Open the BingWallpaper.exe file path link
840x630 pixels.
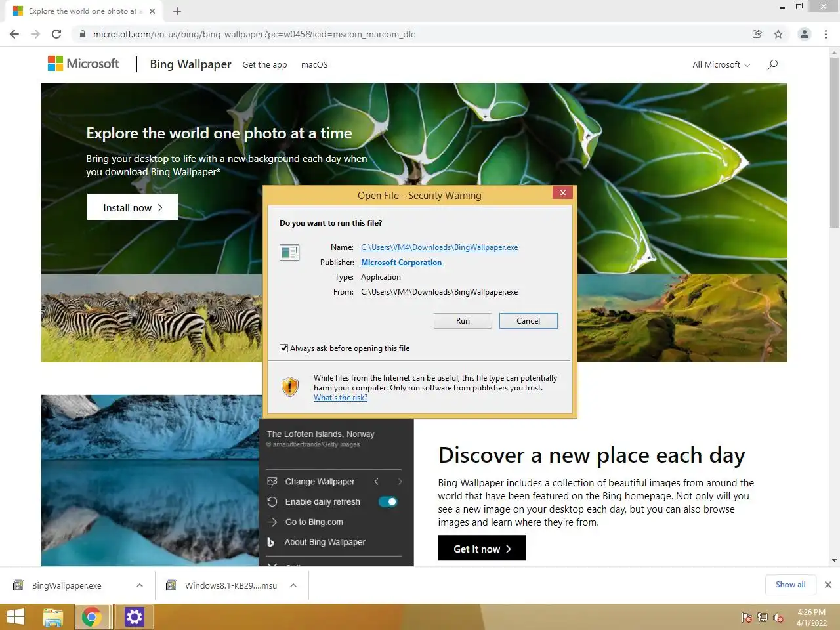[439, 247]
